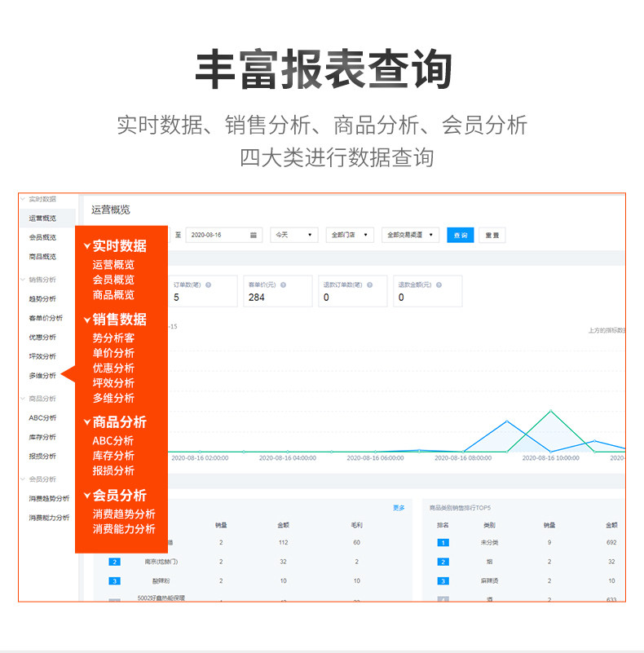Open ABC分析 in the sidebar

tap(42, 417)
